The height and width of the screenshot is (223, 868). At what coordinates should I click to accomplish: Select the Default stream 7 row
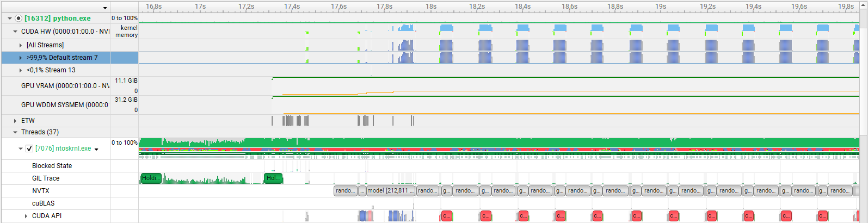coord(61,58)
